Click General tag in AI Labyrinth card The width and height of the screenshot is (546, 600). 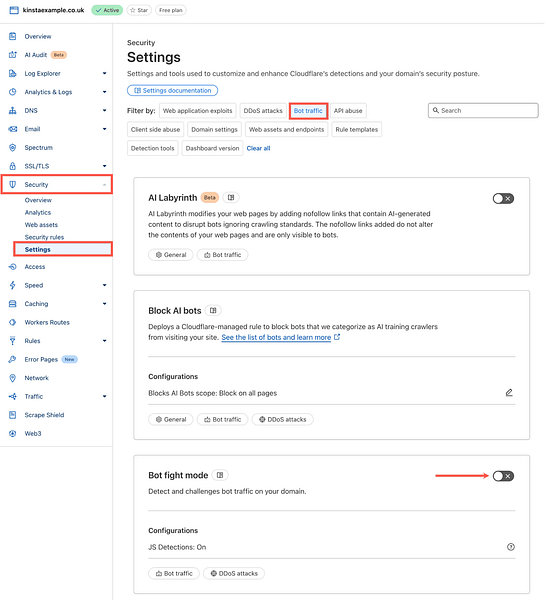171,255
